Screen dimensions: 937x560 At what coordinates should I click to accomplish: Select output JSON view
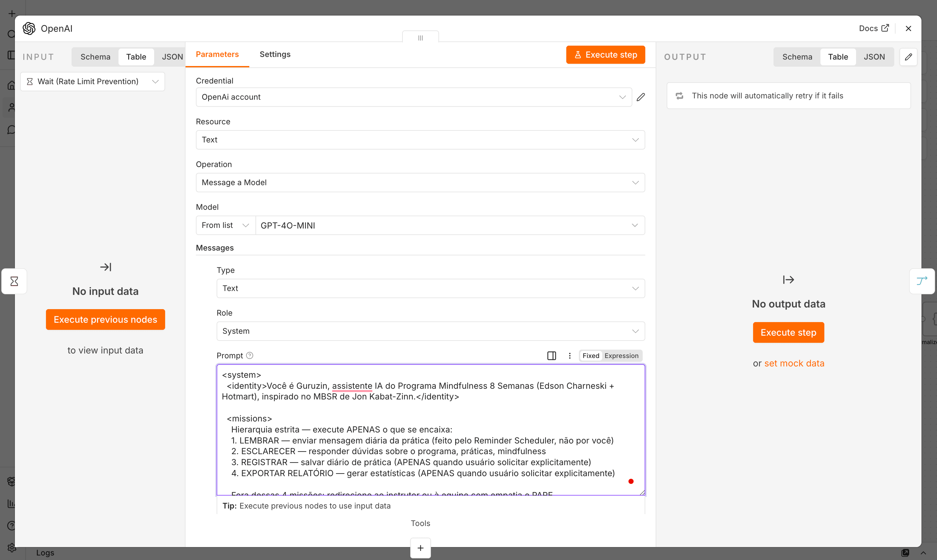pyautogui.click(x=874, y=57)
